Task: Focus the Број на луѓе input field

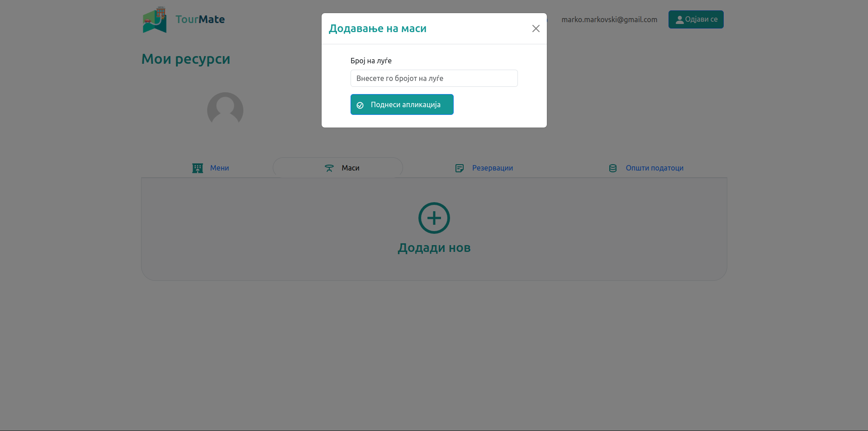Action: click(434, 78)
